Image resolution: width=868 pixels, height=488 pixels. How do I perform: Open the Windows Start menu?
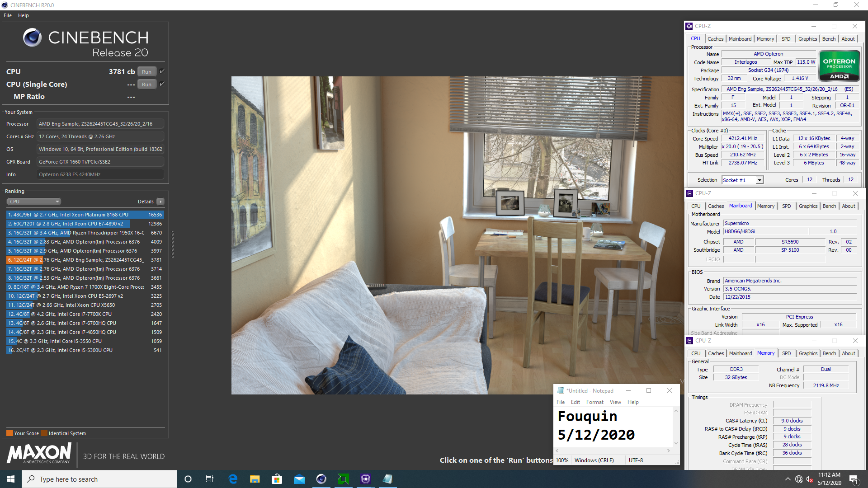tap(11, 479)
